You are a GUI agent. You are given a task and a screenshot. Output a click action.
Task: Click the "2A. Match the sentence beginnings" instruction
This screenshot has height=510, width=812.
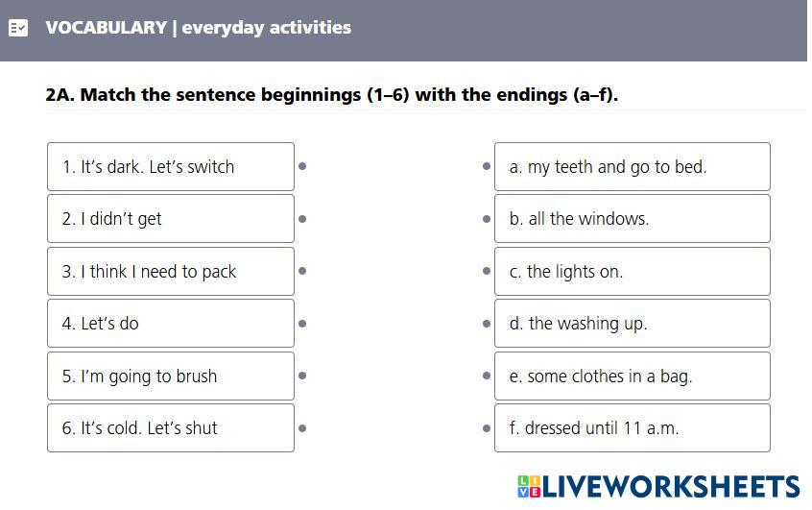pyautogui.click(x=332, y=95)
